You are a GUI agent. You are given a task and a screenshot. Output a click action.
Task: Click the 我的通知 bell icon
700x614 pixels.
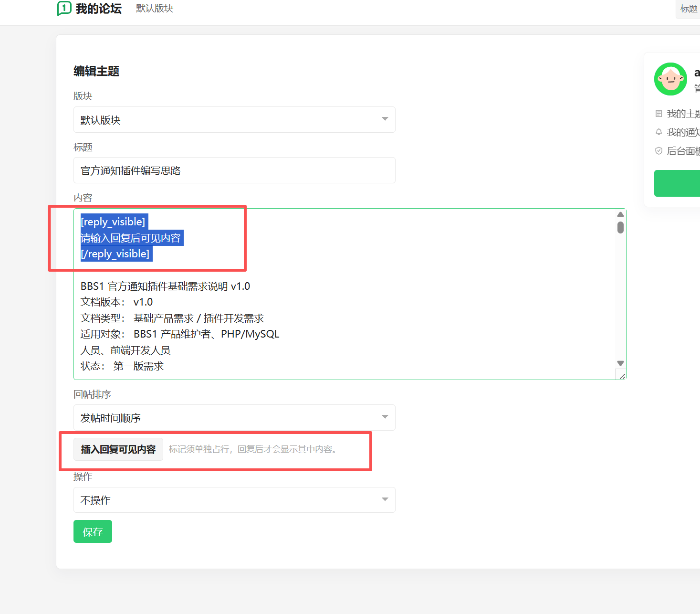659,132
